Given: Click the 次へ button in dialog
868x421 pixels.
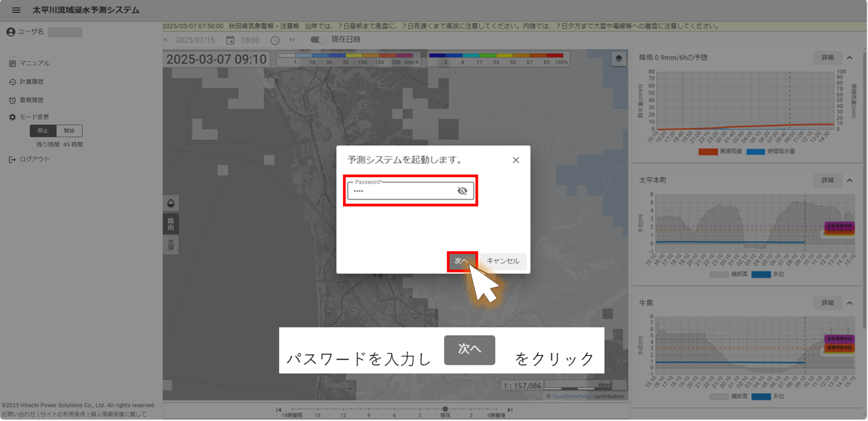Looking at the screenshot, I should coord(461,261).
